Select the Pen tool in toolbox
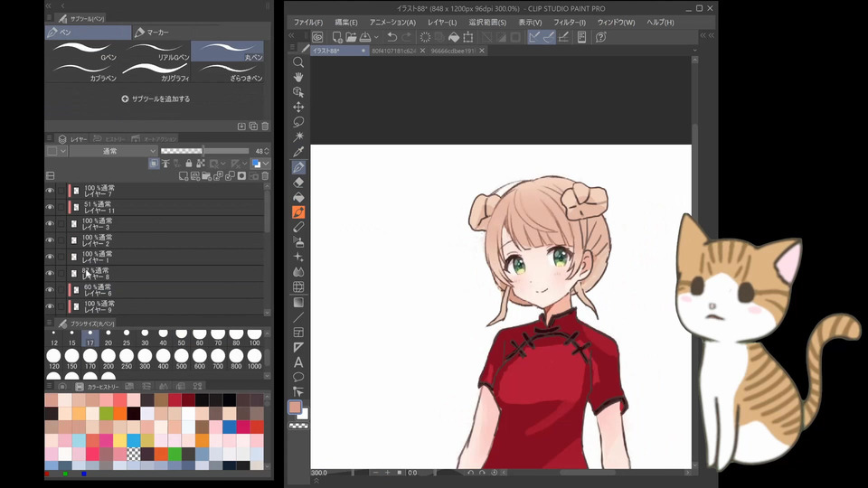868x488 pixels. tap(298, 166)
